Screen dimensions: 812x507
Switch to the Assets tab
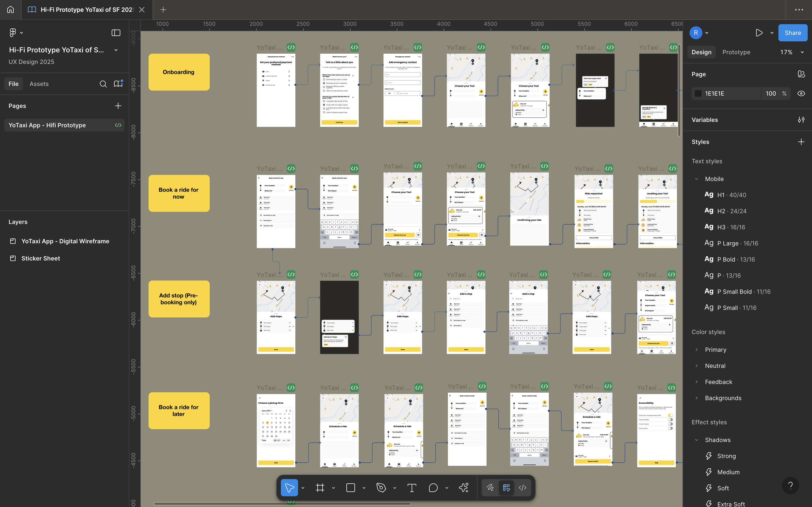(39, 84)
